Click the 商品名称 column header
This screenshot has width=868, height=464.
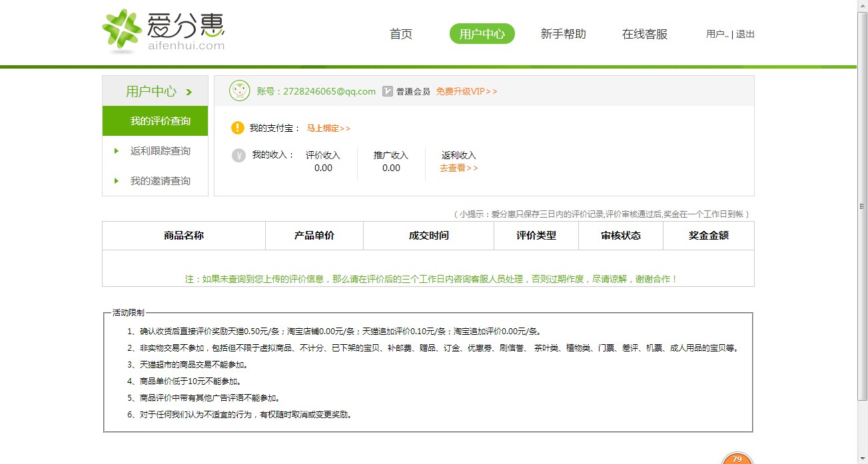click(184, 236)
